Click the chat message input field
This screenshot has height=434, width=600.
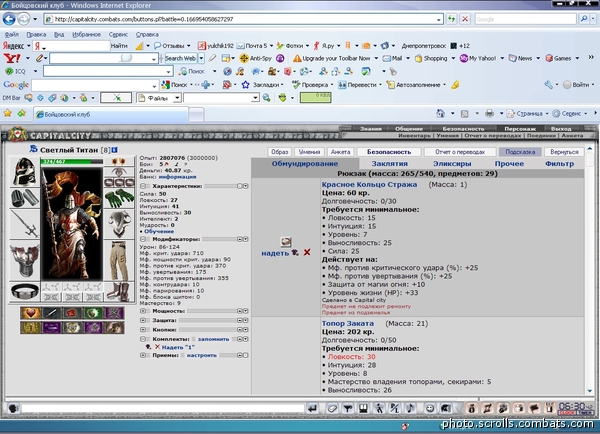[163, 408]
